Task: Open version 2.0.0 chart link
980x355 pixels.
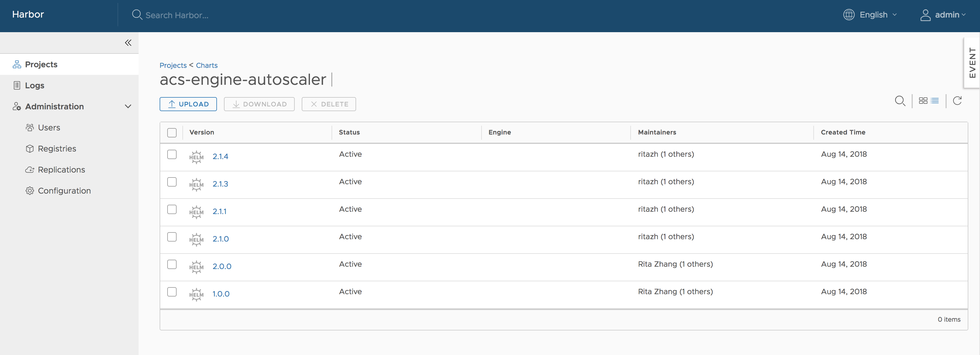Action: pyautogui.click(x=222, y=266)
